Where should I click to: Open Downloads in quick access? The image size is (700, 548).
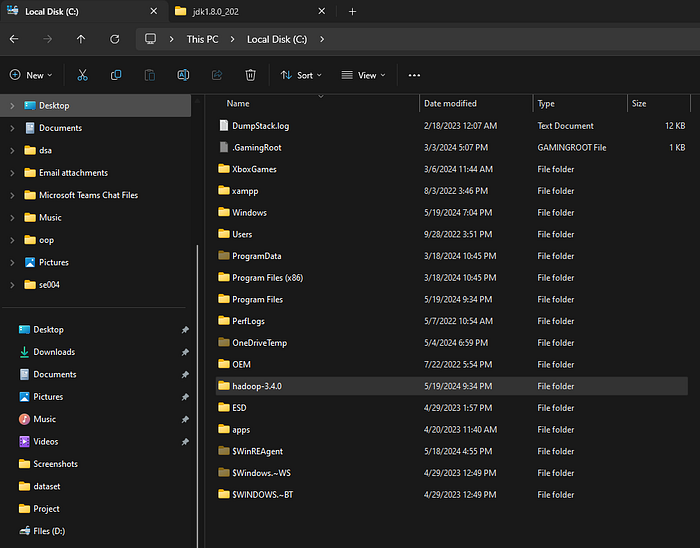pyautogui.click(x=54, y=352)
